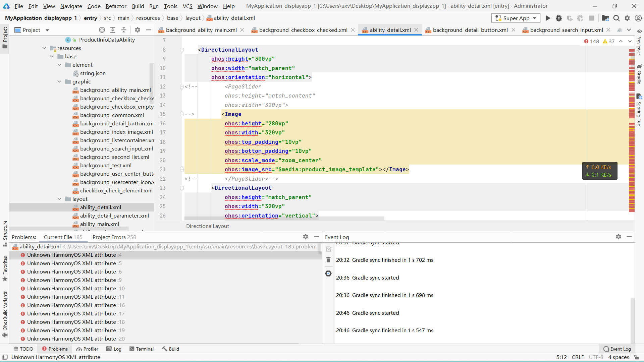The image size is (644, 362).
Task: Open the device manager folder icon
Action: (x=605, y=18)
